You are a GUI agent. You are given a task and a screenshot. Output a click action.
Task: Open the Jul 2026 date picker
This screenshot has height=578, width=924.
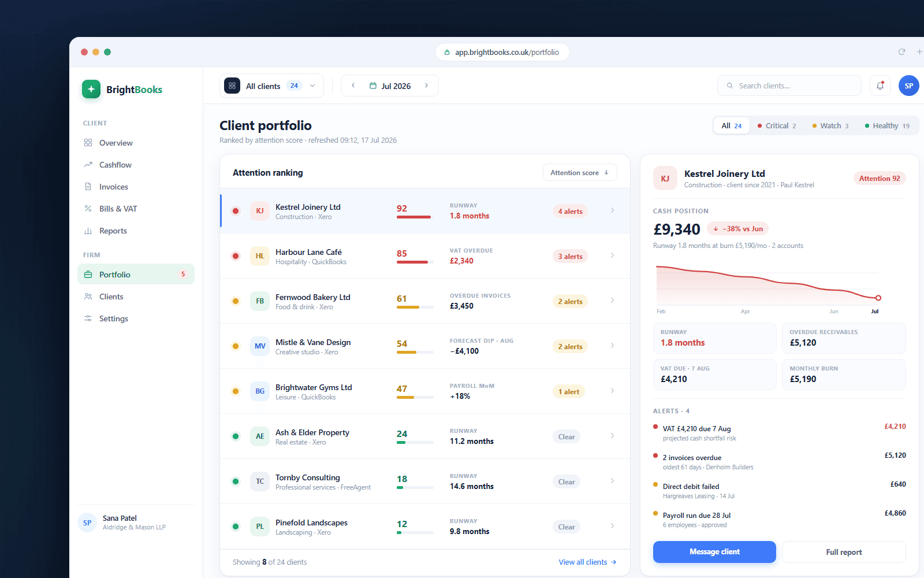[390, 86]
